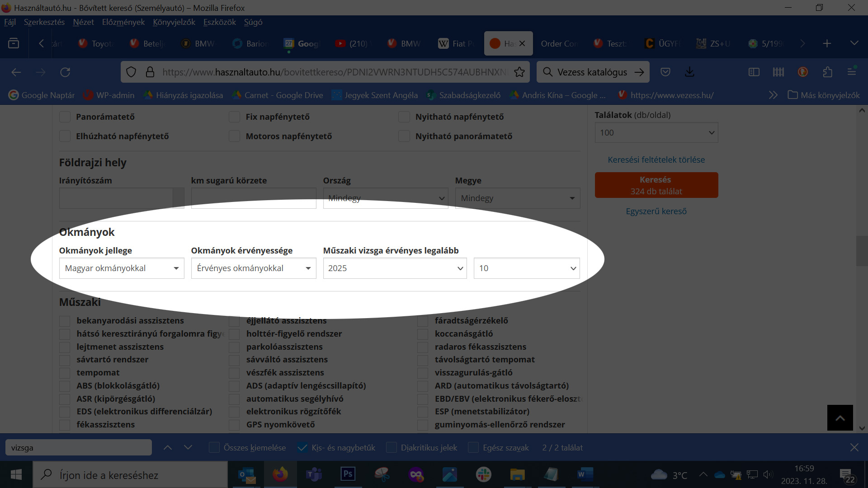This screenshot has width=868, height=488.
Task: Open the Előzmények menu
Action: pyautogui.click(x=123, y=22)
